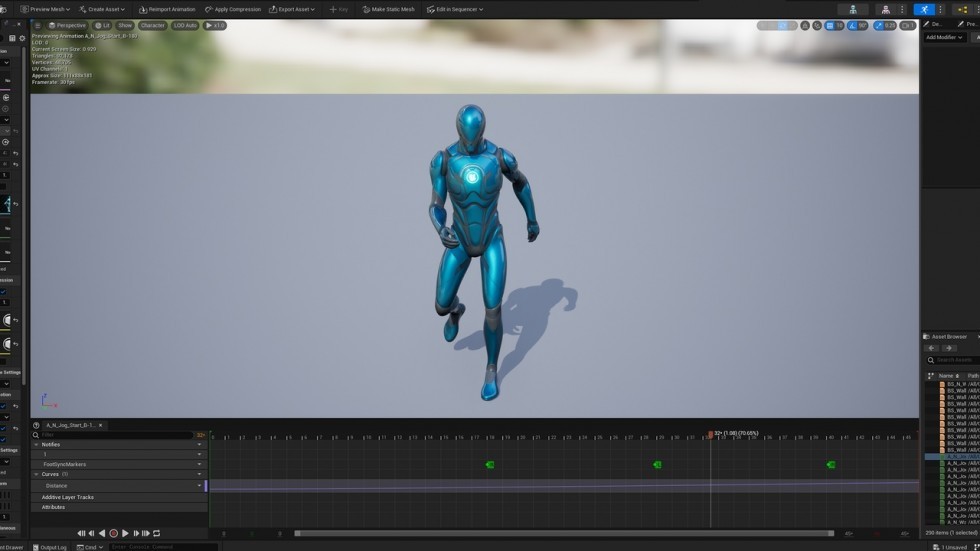Viewport: 980px width, 551px height.
Task: Change grid snap value 10
Action: click(x=839, y=26)
